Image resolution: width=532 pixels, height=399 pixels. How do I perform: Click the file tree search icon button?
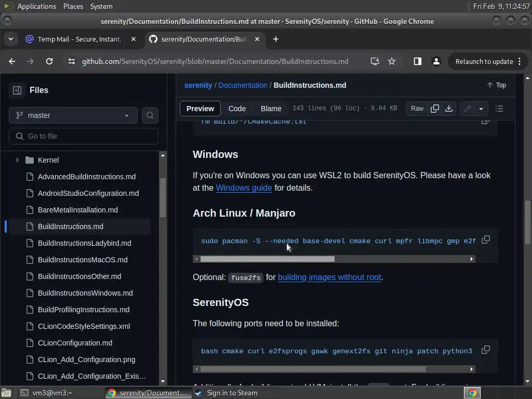(150, 115)
